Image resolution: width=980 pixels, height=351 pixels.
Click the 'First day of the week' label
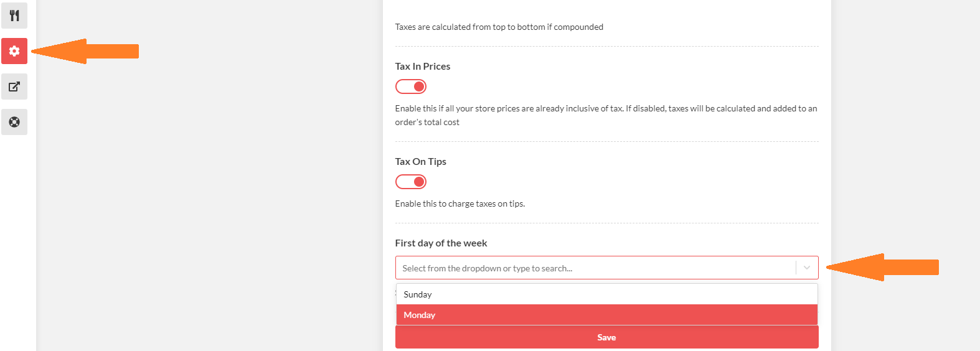click(x=441, y=243)
